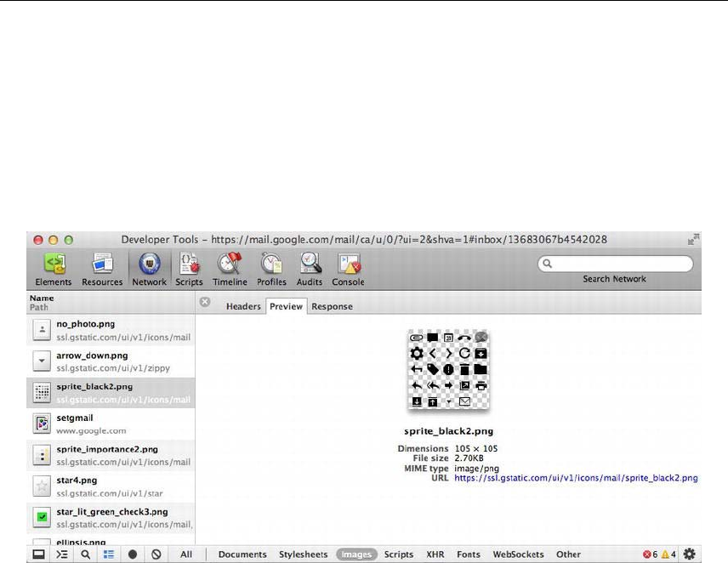Filter requests by WebSockets
The width and height of the screenshot is (728, 563).
[518, 554]
